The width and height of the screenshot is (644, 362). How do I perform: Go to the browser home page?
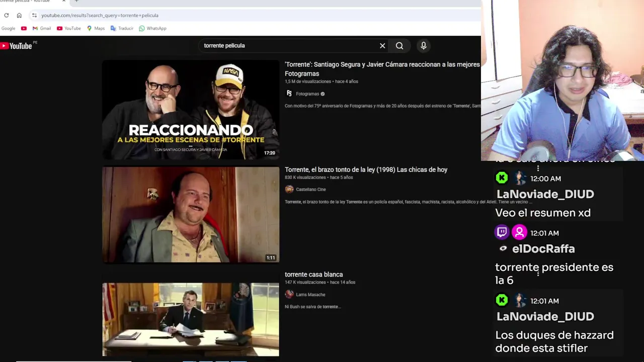pyautogui.click(x=19, y=15)
